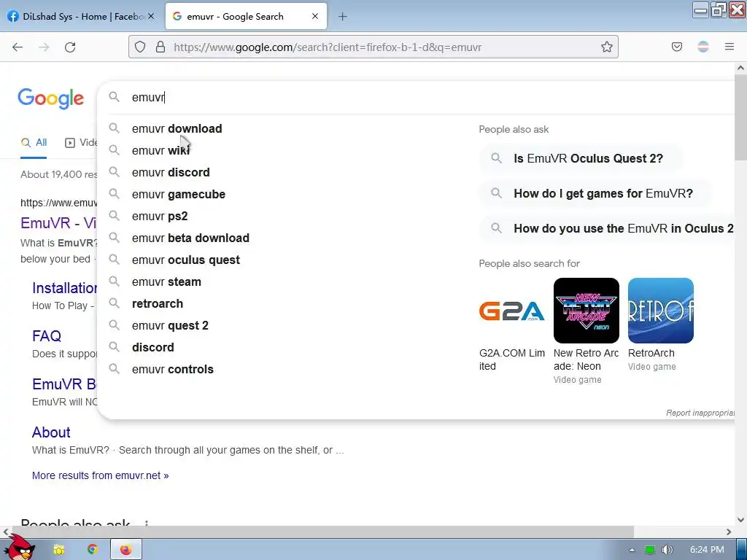Click the browser forward arrow
747x560 pixels.
(x=44, y=47)
